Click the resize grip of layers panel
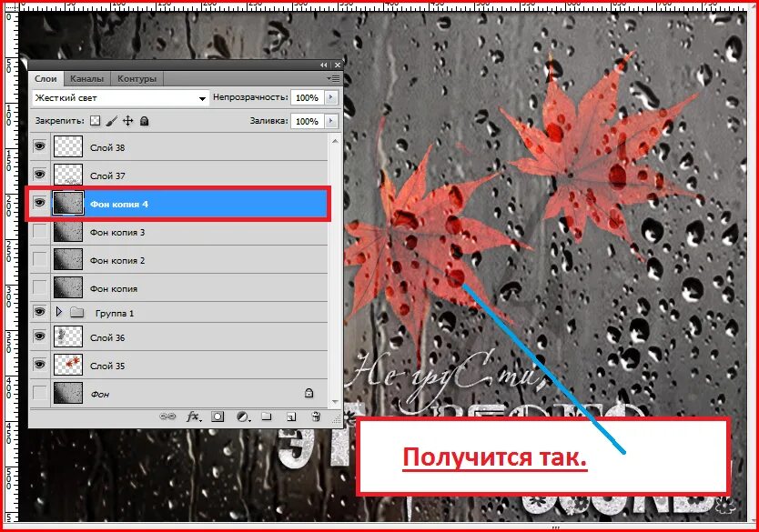 pos(336,420)
